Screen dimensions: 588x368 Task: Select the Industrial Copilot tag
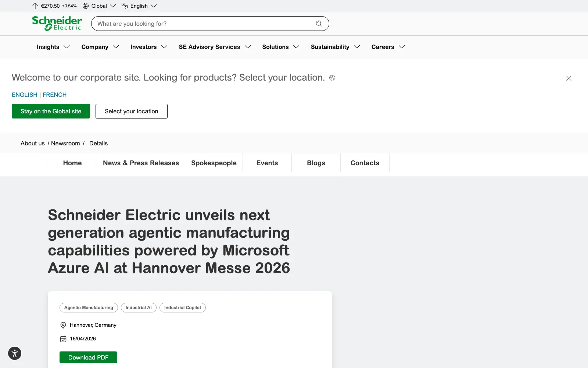[x=183, y=308]
